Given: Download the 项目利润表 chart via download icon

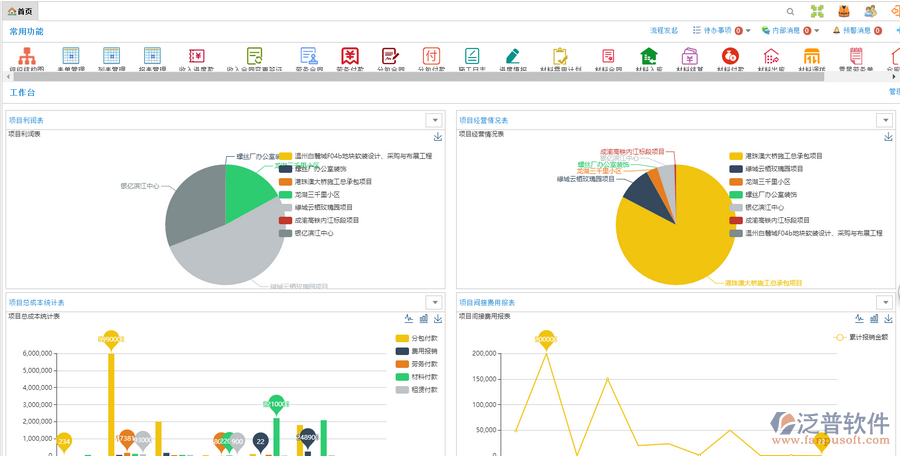Looking at the screenshot, I should click(x=437, y=137).
